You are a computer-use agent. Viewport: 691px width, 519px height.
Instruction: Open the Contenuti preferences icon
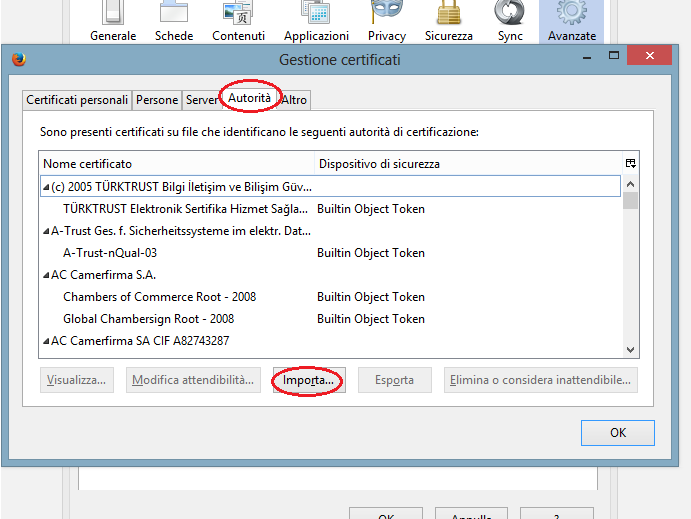click(x=238, y=14)
